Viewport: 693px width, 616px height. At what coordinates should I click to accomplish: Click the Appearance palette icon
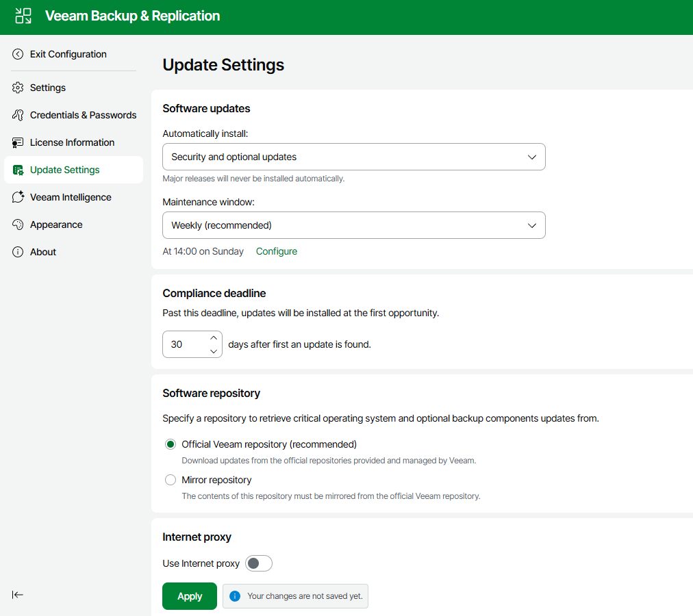coord(18,224)
